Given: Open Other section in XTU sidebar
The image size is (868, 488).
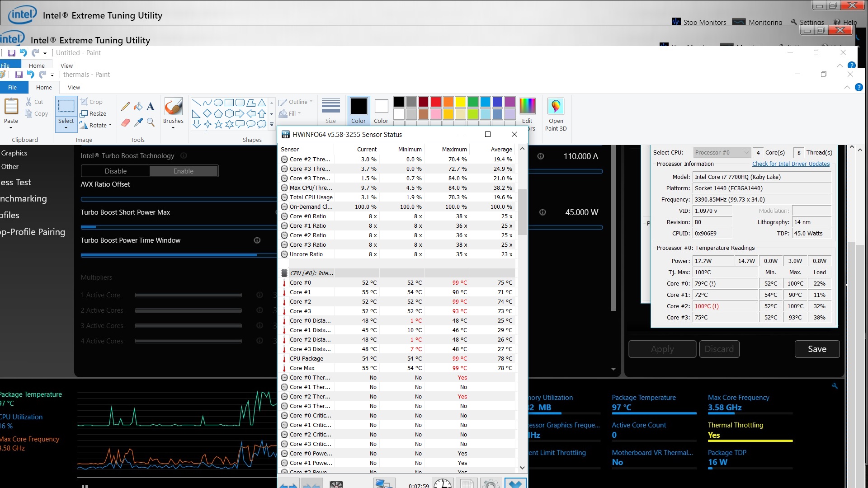Looking at the screenshot, I should [9, 166].
